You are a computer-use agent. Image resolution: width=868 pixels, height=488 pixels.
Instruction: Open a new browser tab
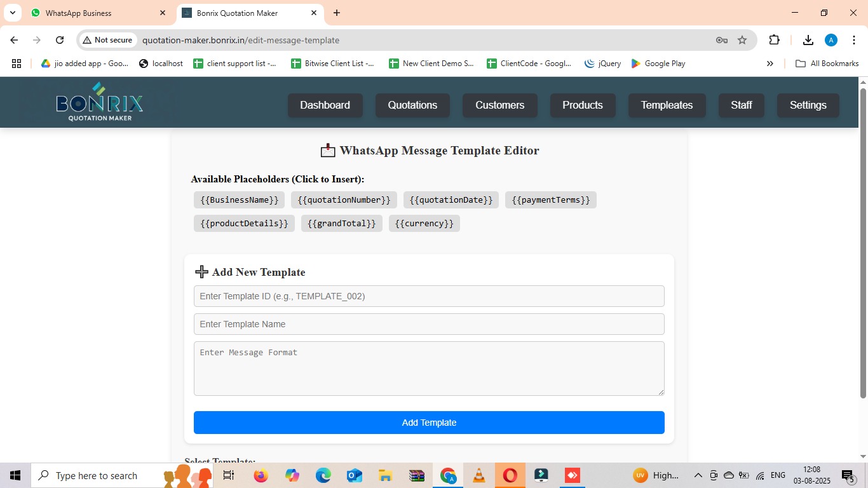[x=337, y=13]
